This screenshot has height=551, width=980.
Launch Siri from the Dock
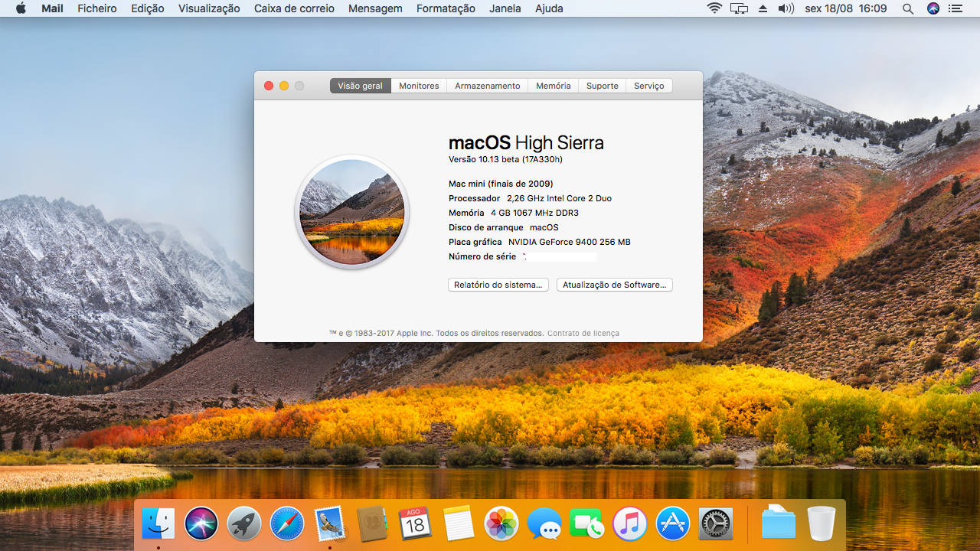tap(201, 524)
